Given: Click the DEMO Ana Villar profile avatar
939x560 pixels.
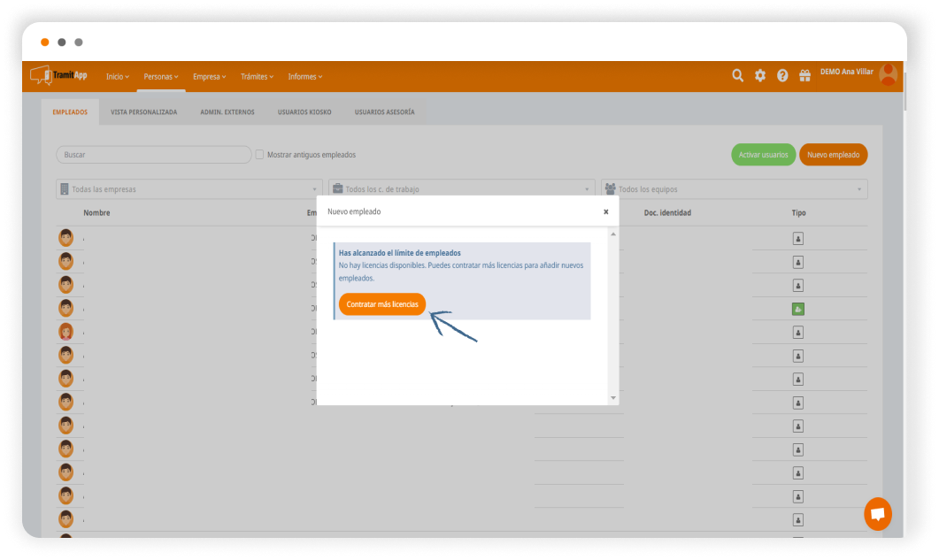Looking at the screenshot, I should (x=888, y=75).
